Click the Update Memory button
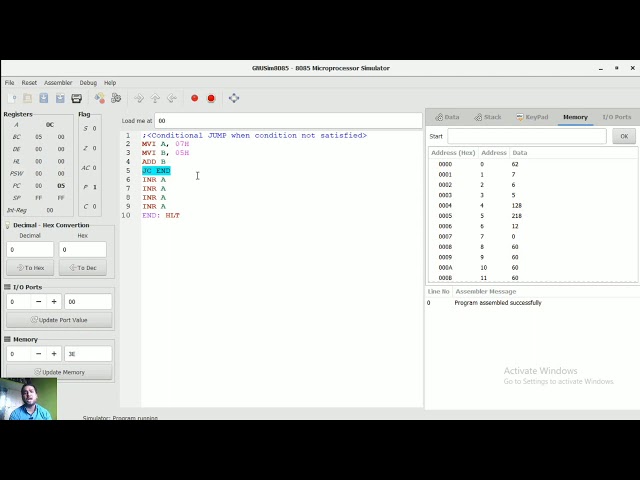This screenshot has width=640, height=480. coord(59,372)
